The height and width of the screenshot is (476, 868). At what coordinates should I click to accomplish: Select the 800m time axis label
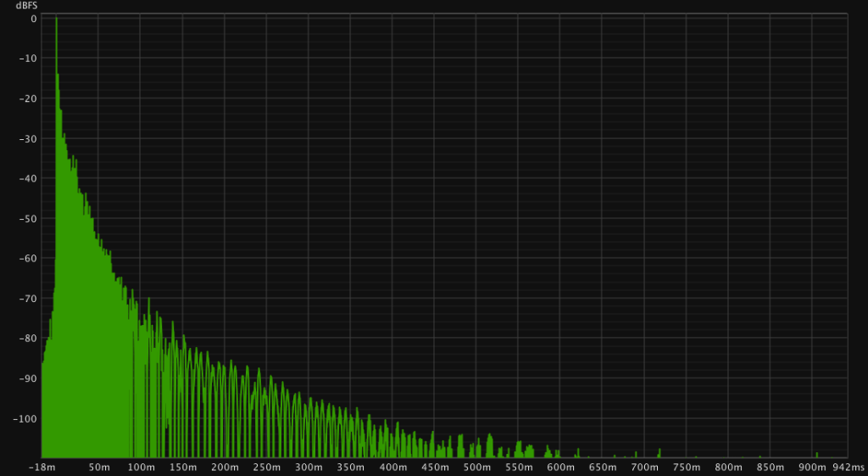728,468
